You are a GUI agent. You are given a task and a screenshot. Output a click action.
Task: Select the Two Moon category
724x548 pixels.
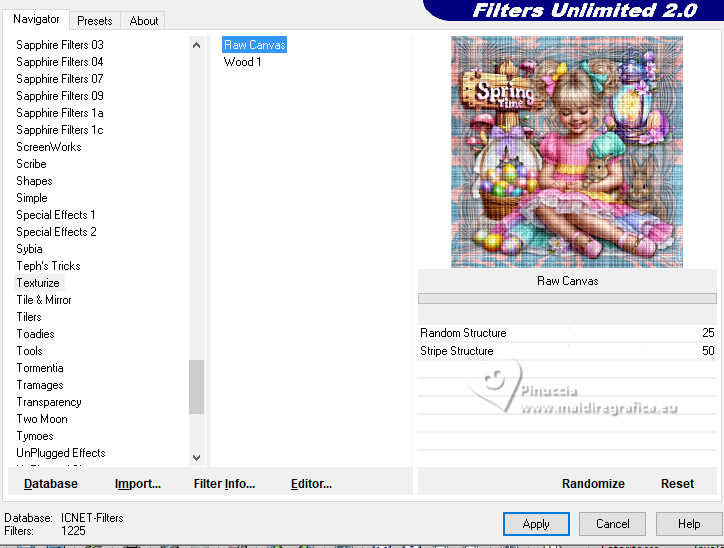point(42,419)
